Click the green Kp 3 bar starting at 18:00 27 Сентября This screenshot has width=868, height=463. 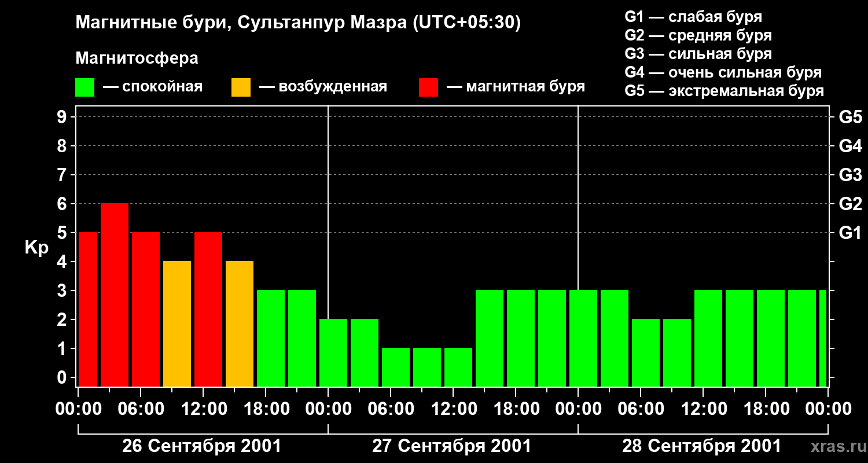521,338
